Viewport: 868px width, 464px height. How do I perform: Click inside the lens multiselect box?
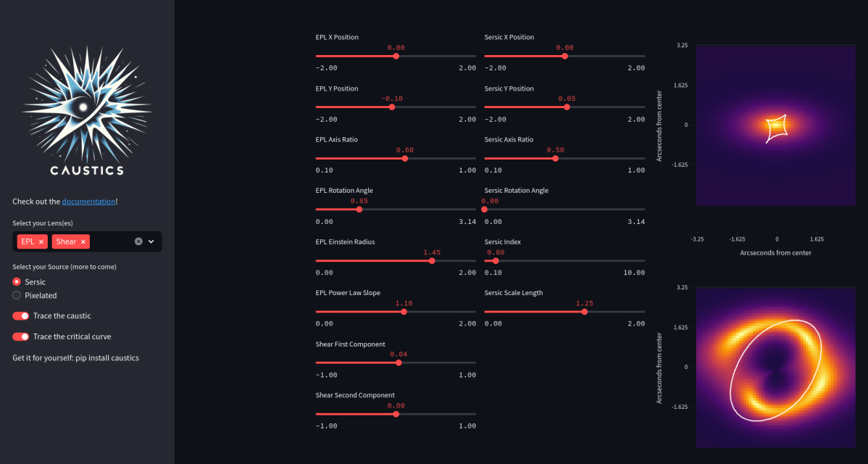[x=110, y=241]
